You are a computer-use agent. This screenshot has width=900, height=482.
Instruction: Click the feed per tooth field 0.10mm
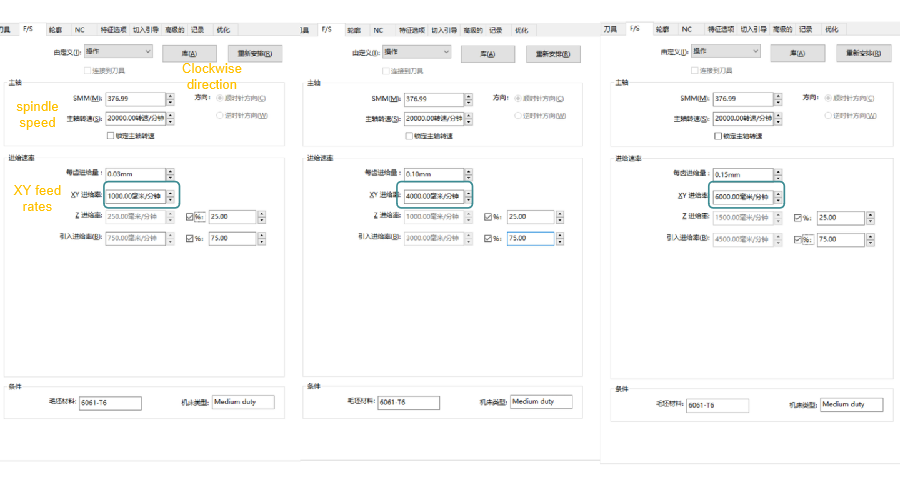coord(434,174)
